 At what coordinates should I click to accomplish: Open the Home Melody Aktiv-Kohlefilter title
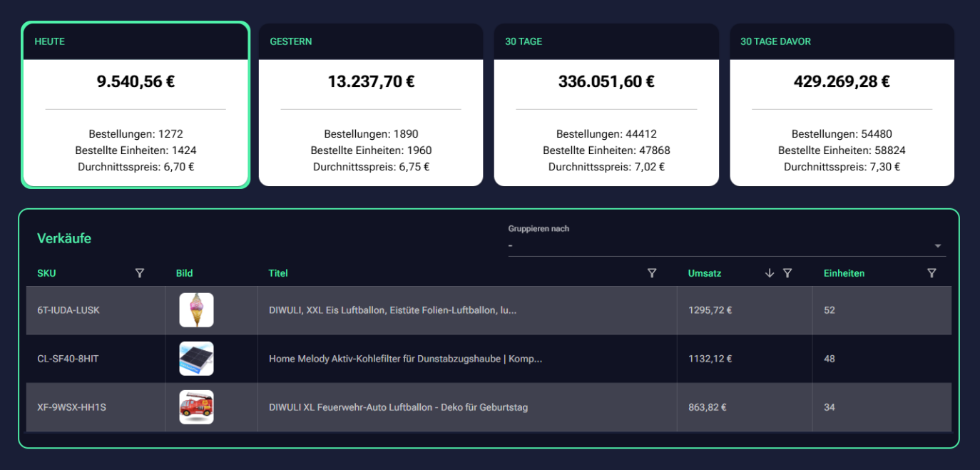405,359
